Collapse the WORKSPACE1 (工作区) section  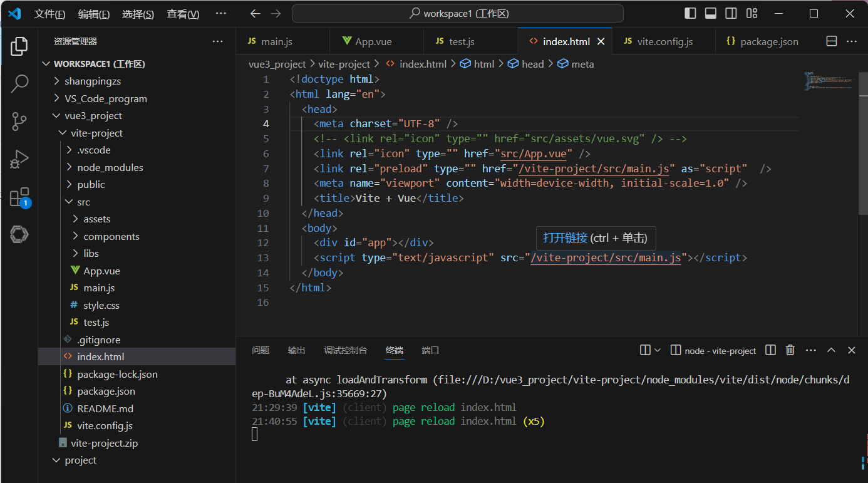(x=137, y=64)
